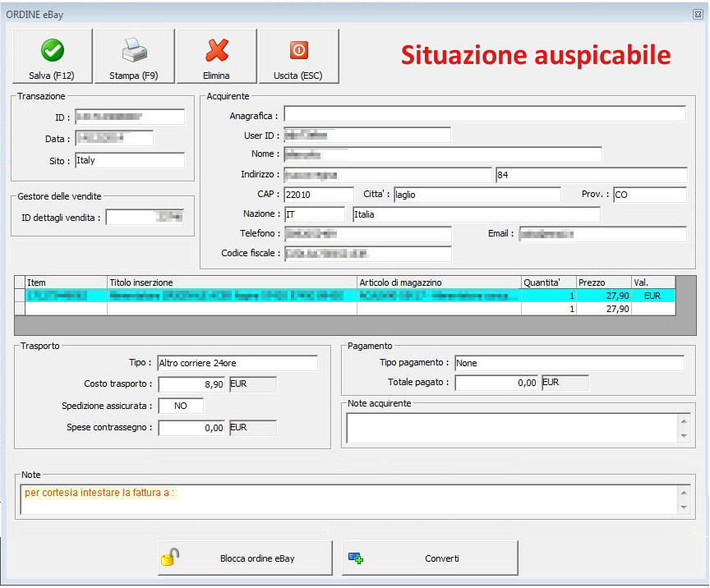
Task: Click the Totale pagato amount field
Action: click(496, 383)
